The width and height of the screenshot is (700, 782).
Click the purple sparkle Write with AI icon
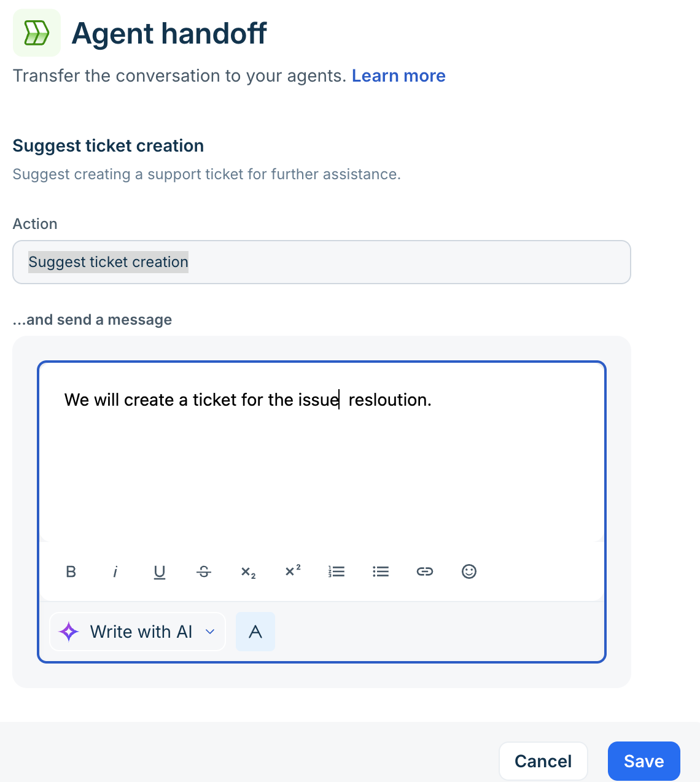click(69, 632)
